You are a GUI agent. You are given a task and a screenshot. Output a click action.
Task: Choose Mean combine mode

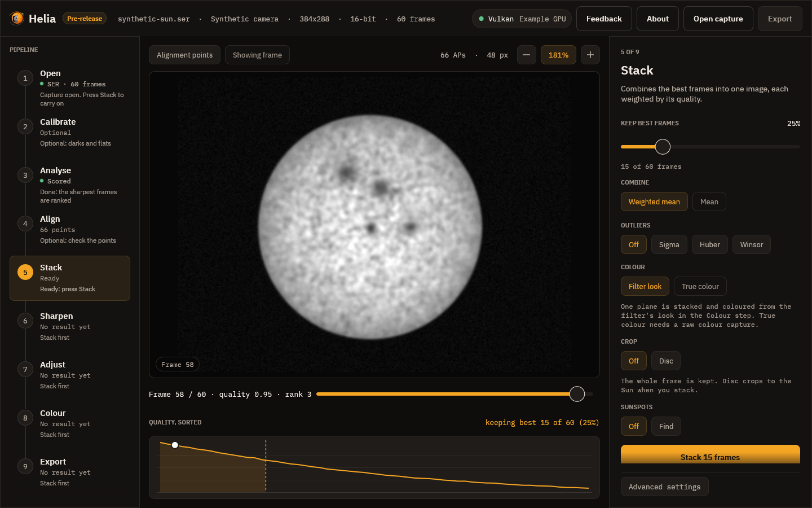tap(709, 202)
